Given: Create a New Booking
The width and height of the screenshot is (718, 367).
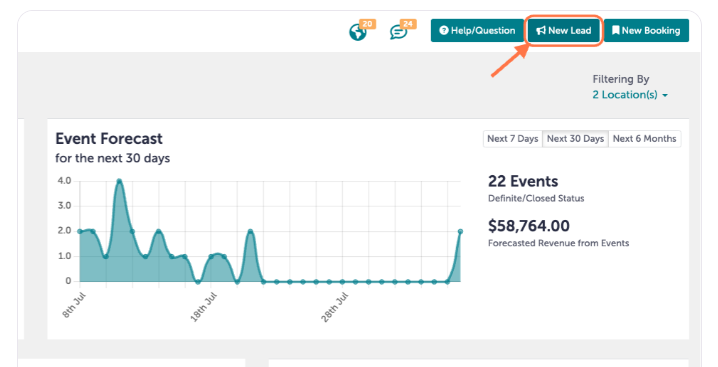Looking at the screenshot, I should click(x=646, y=31).
